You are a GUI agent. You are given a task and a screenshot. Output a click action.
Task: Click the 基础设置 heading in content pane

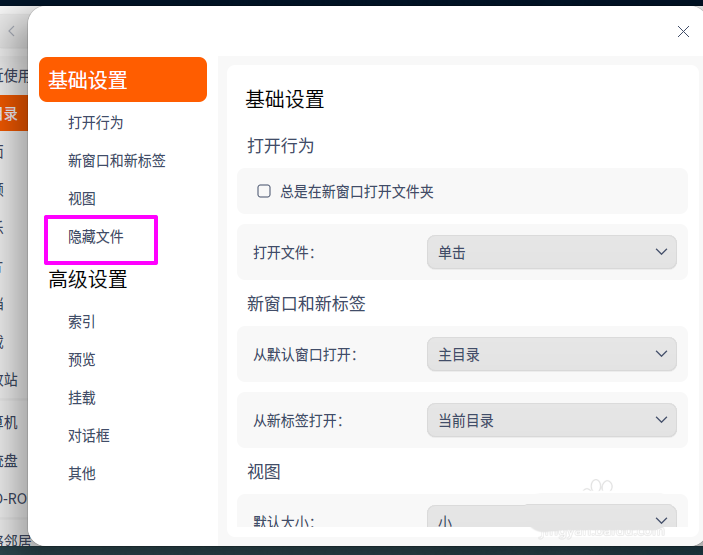pyautogui.click(x=285, y=100)
